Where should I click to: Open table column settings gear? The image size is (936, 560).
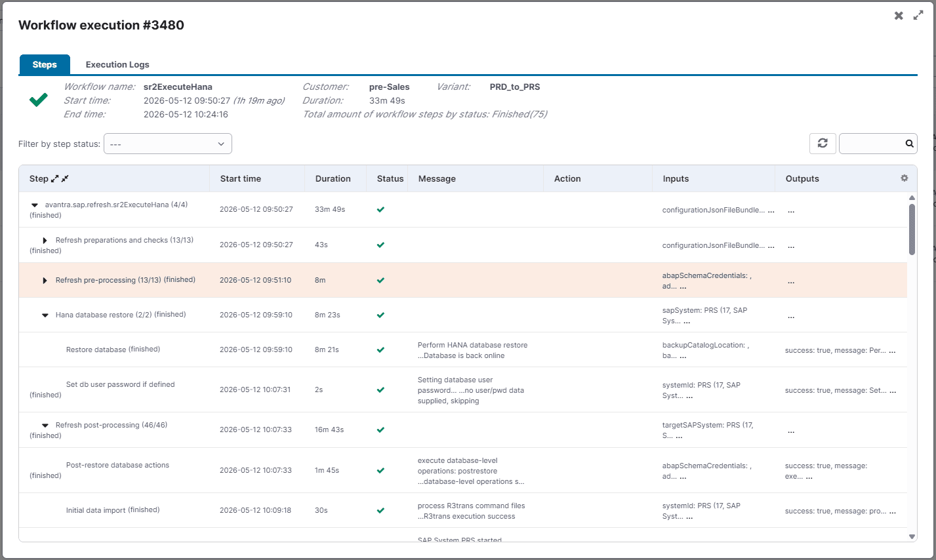905,178
